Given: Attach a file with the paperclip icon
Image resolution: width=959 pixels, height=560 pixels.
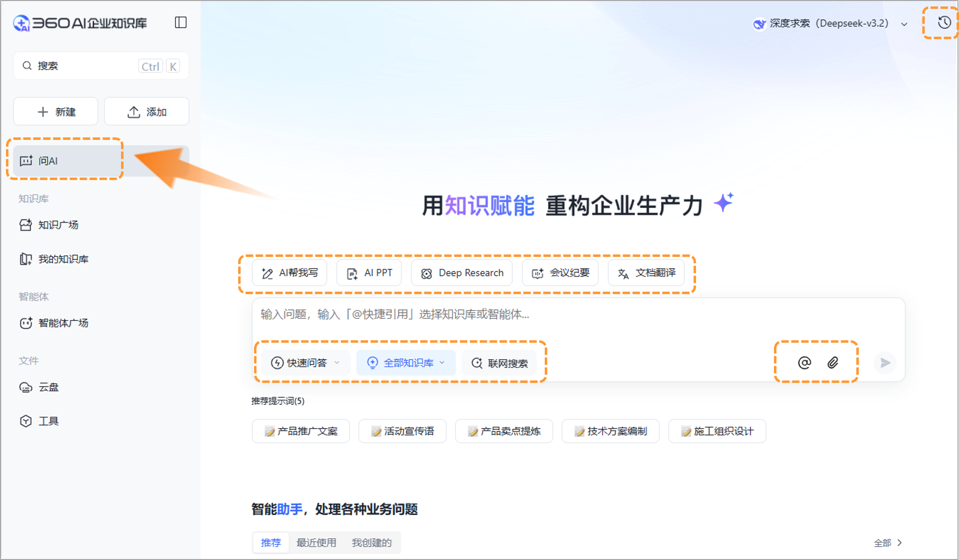Looking at the screenshot, I should click(x=833, y=363).
